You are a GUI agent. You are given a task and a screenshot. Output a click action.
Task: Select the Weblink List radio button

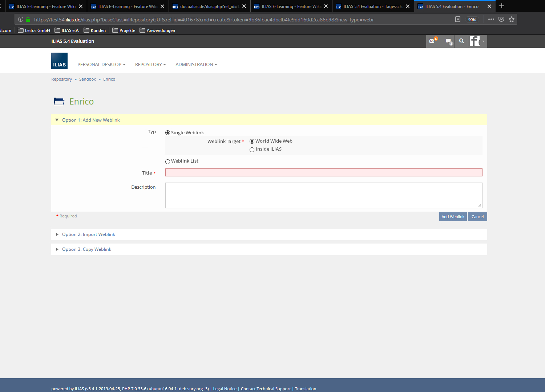click(x=167, y=162)
